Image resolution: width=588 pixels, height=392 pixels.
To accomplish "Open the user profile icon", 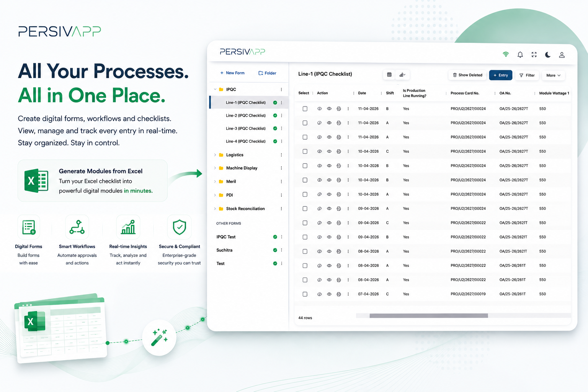I will pos(562,55).
